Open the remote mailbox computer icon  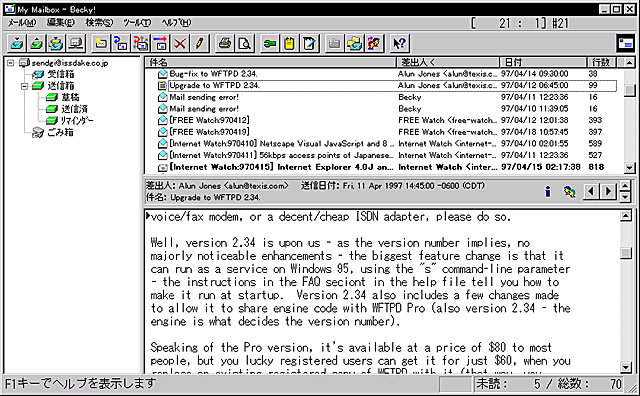click(x=76, y=43)
